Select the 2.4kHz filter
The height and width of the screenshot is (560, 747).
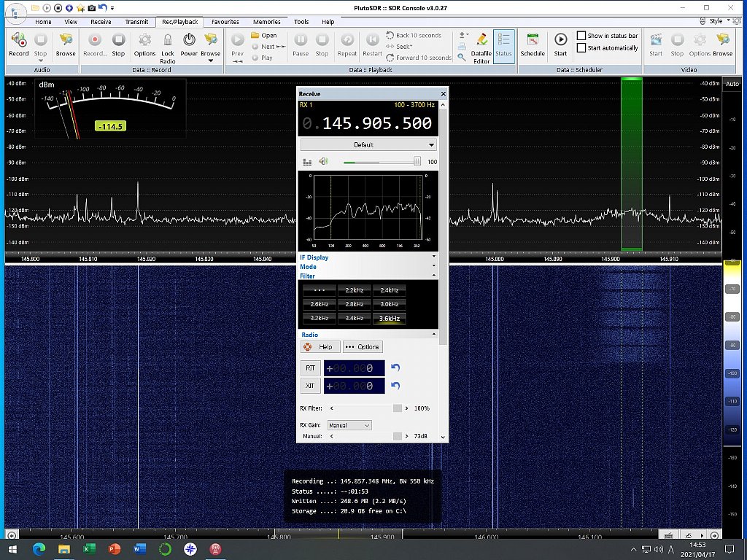[390, 290]
